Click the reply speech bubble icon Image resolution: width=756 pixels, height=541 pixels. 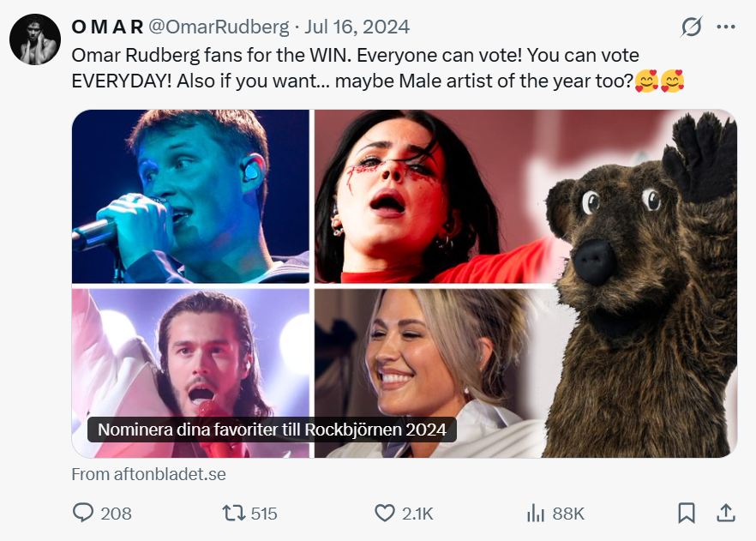[84, 513]
